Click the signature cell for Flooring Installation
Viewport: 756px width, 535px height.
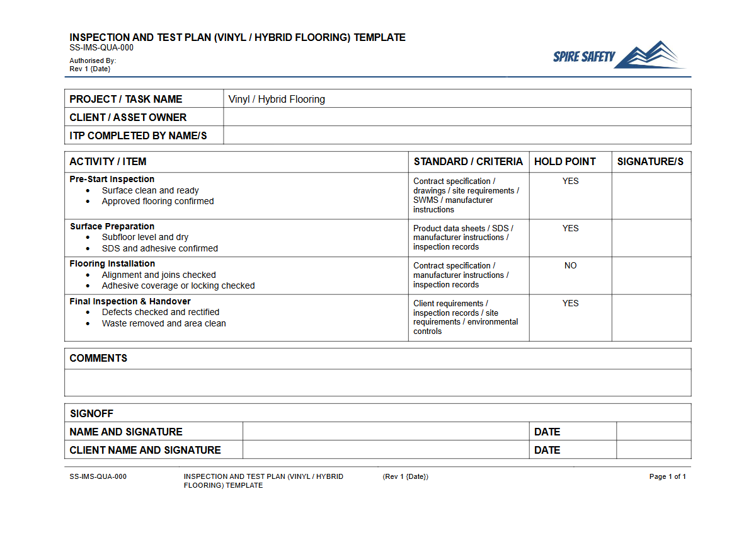coord(651,275)
